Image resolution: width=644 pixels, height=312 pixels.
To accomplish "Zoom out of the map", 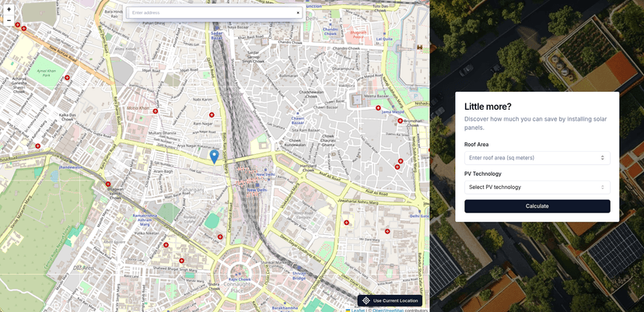I will tap(9, 21).
